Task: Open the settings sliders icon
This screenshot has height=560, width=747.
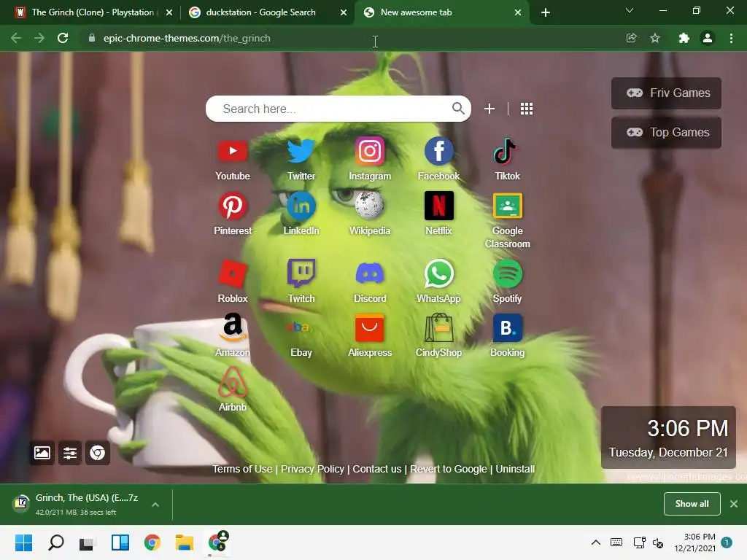Action: pos(70,452)
